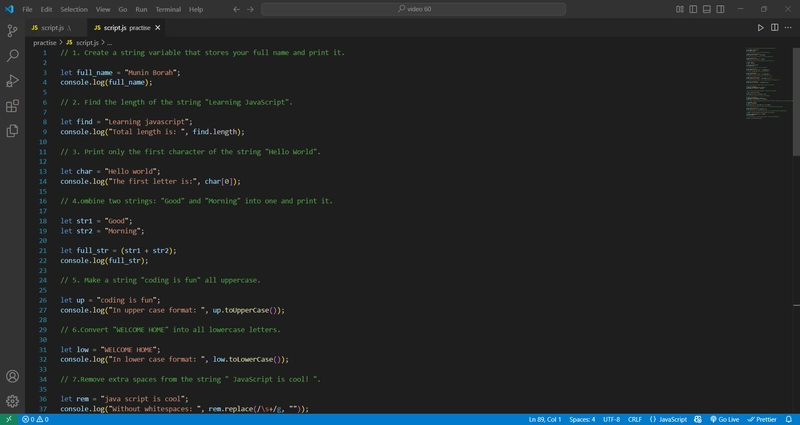The height and width of the screenshot is (425, 800).
Task: Toggle the primary side bar
Action: point(693,9)
